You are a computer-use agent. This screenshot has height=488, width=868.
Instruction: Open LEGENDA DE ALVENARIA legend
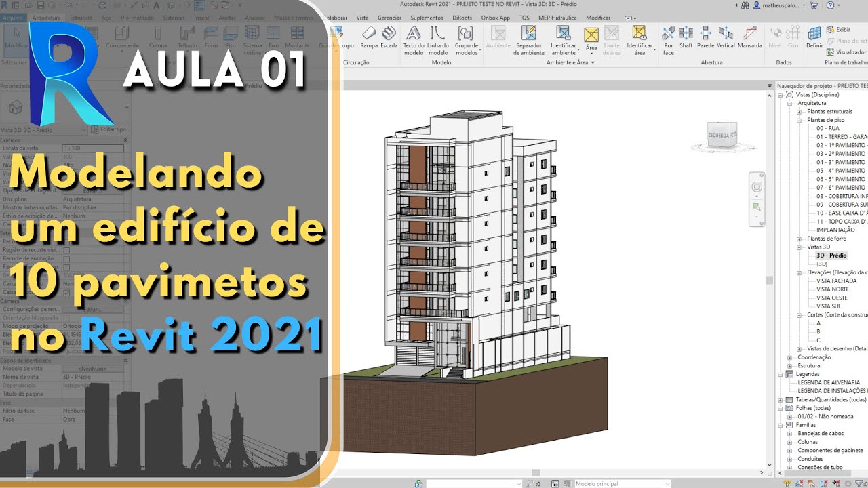[829, 382]
